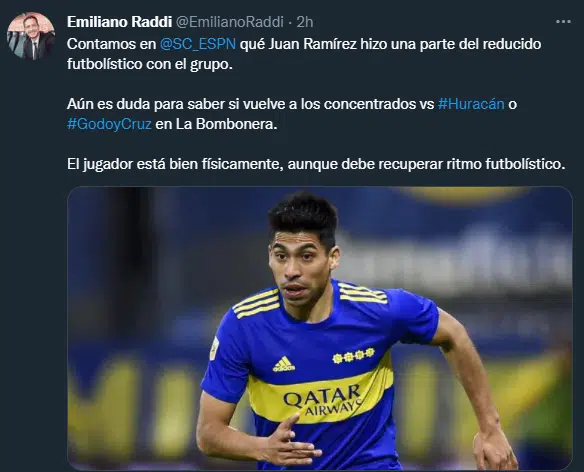Click the Adidas logo on the jersey

coord(284,364)
